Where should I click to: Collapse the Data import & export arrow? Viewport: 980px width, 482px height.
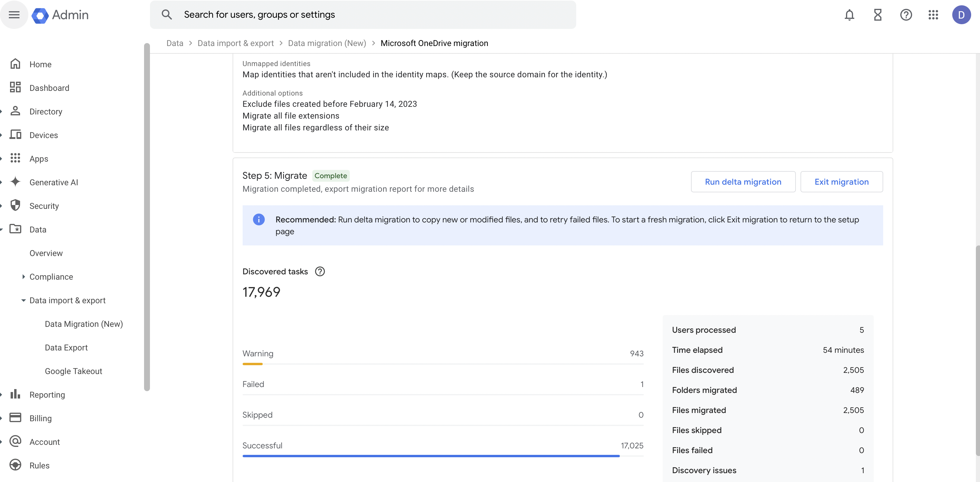pyautogui.click(x=24, y=300)
